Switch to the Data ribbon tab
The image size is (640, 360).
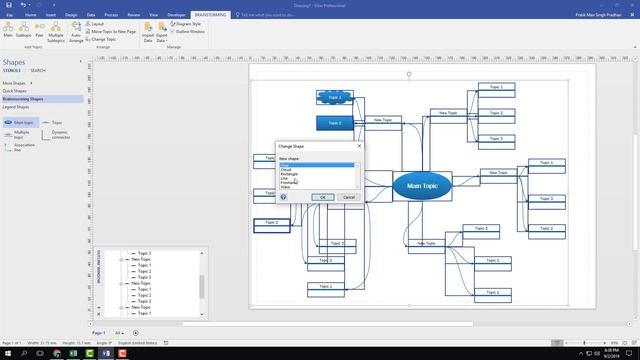91,15
